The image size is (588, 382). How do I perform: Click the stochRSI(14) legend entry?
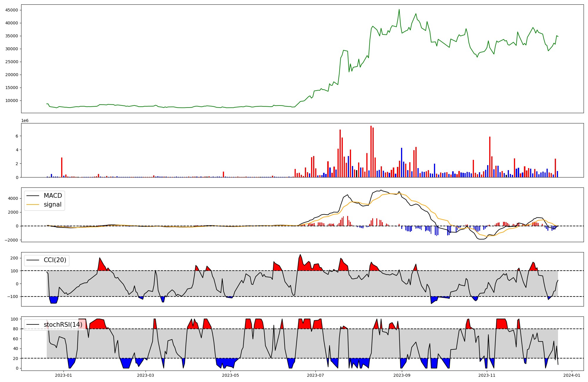coord(63,325)
